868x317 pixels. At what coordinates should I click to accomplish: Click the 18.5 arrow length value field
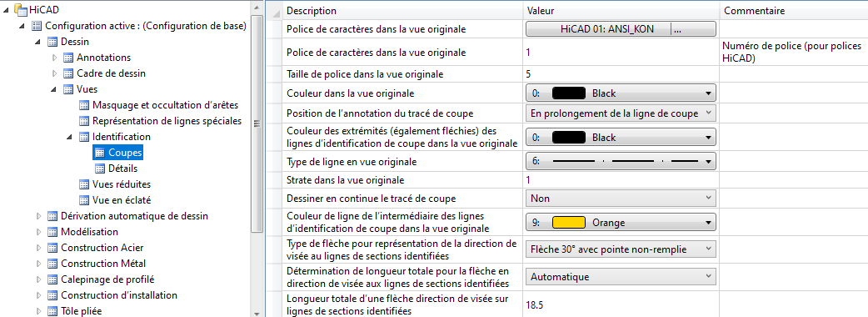(x=621, y=305)
